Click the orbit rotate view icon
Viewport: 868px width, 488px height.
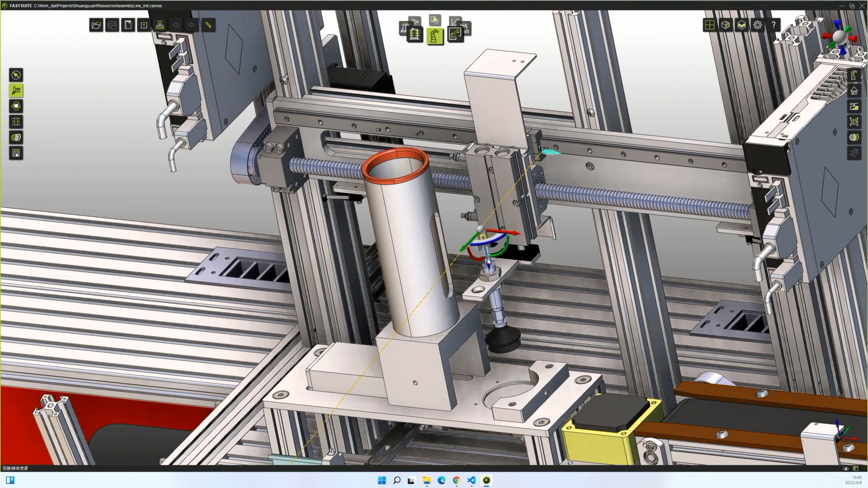pyautogui.click(x=16, y=106)
